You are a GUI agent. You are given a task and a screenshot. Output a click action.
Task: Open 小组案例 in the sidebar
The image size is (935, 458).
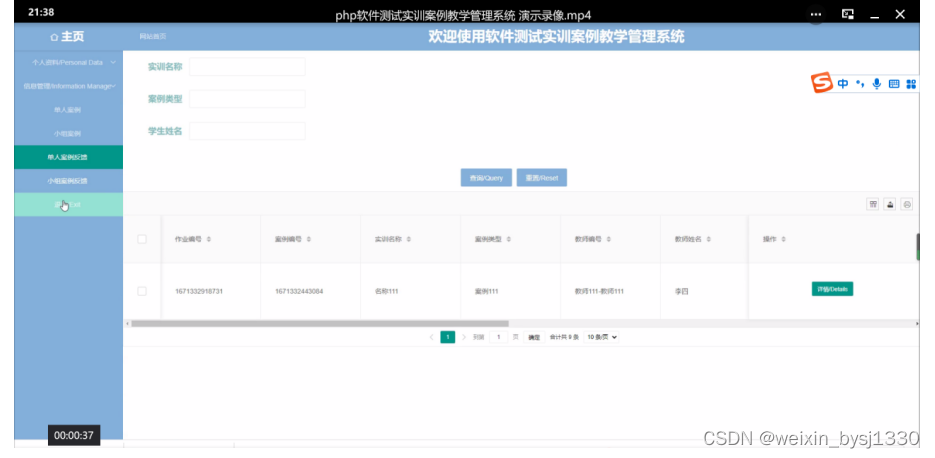coord(67,134)
